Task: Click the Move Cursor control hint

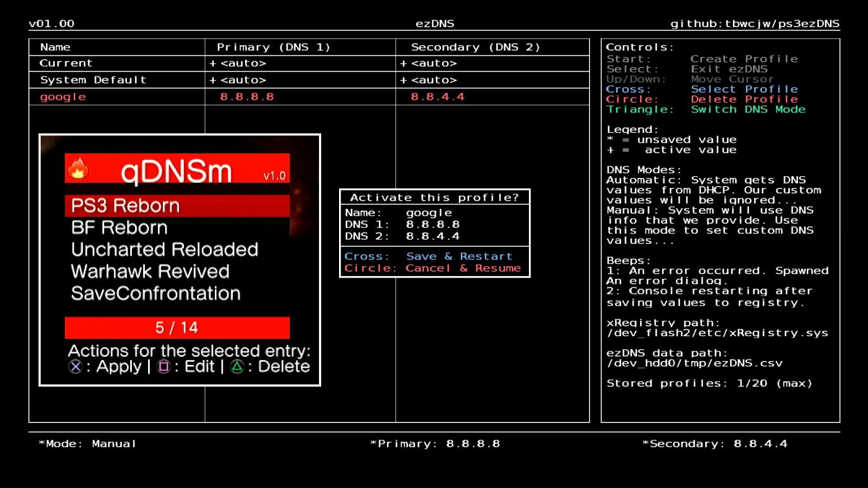Action: click(x=732, y=79)
